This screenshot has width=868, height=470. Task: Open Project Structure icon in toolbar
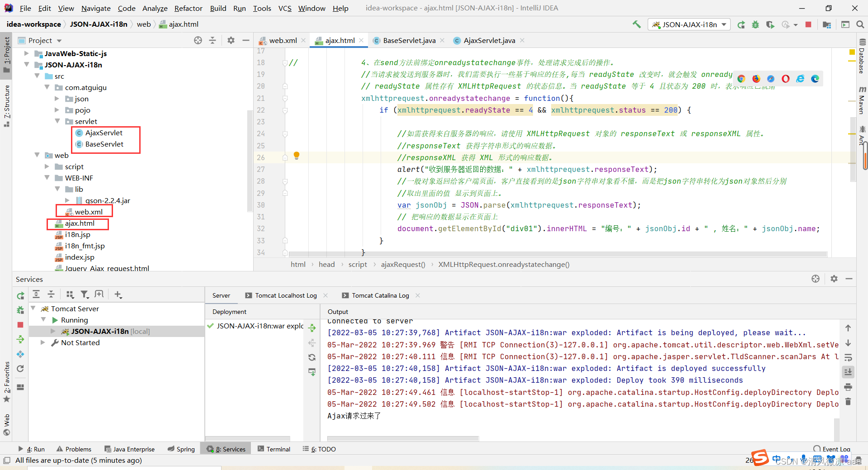pos(827,24)
